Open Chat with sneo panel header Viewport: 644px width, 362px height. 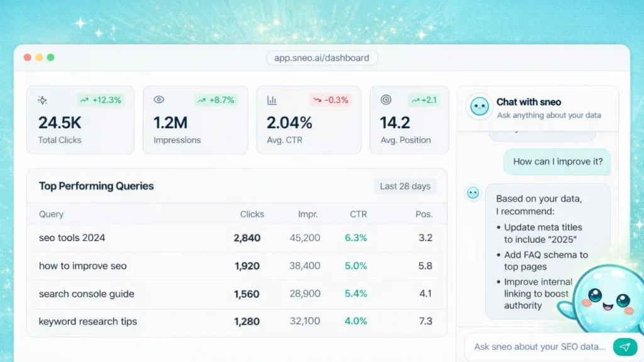coord(529,102)
